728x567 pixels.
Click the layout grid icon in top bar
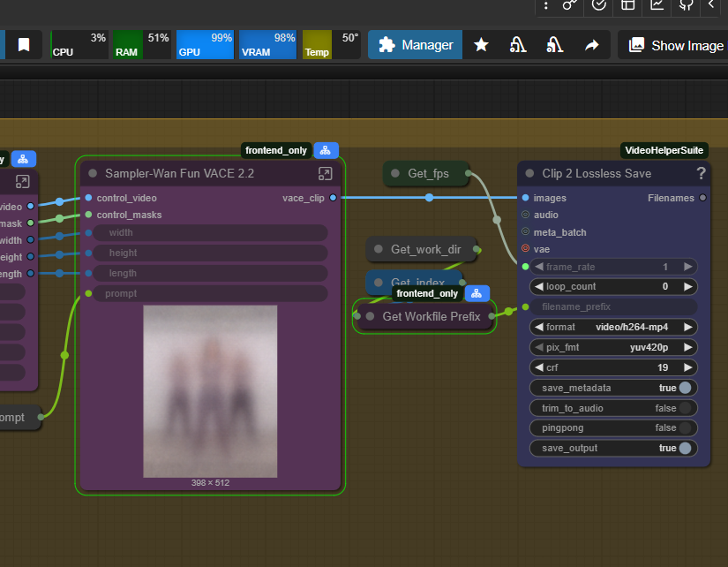coord(628,4)
